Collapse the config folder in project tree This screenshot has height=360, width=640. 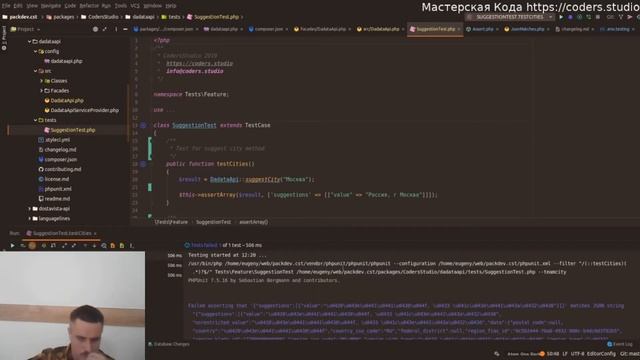(x=36, y=51)
